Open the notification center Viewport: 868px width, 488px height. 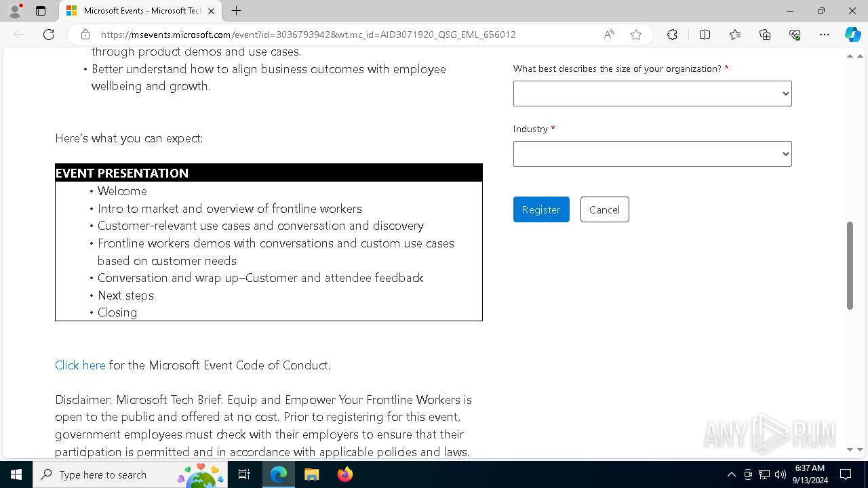pos(846,474)
